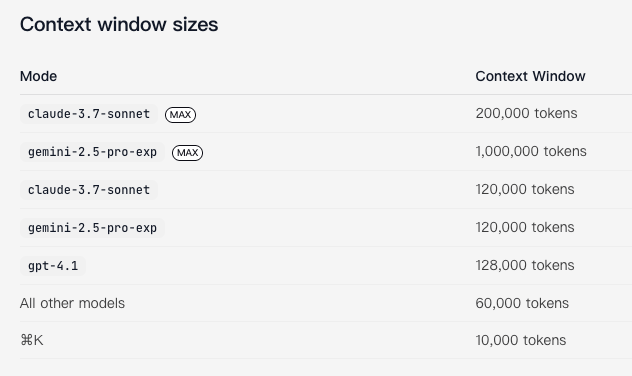Select the gpt-4.1 code label

pos(53,266)
